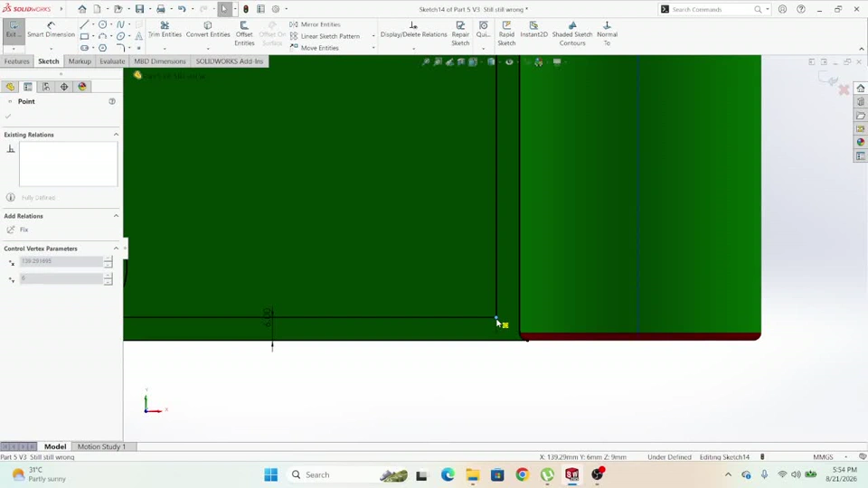The width and height of the screenshot is (868, 488).
Task: Select the Sketch Fillet tool
Action: [x=120, y=48]
